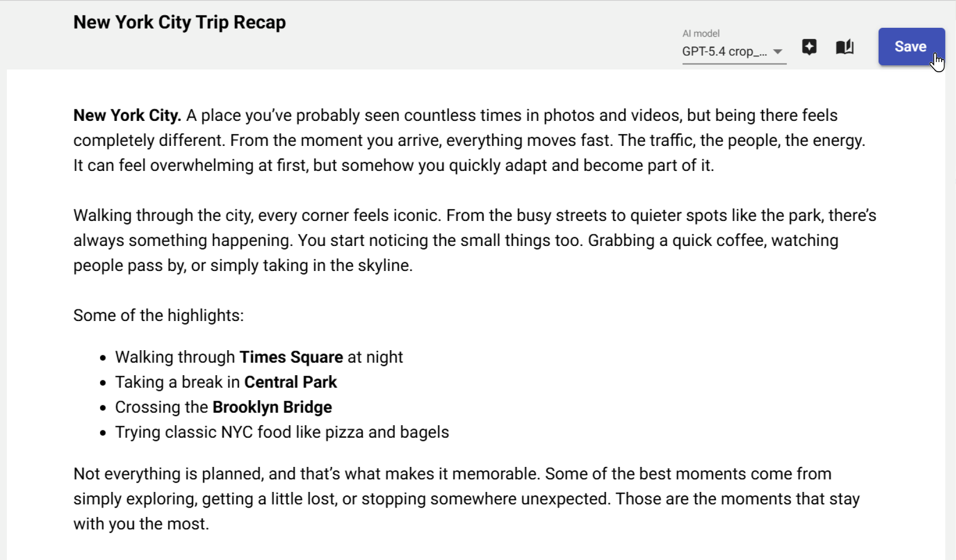Expand the AI model dropdown arrow
Image resolution: width=956 pixels, height=560 pixels.
pos(778,51)
